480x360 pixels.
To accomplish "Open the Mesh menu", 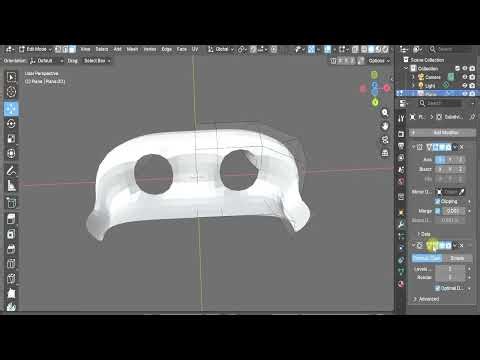I will tap(132, 49).
